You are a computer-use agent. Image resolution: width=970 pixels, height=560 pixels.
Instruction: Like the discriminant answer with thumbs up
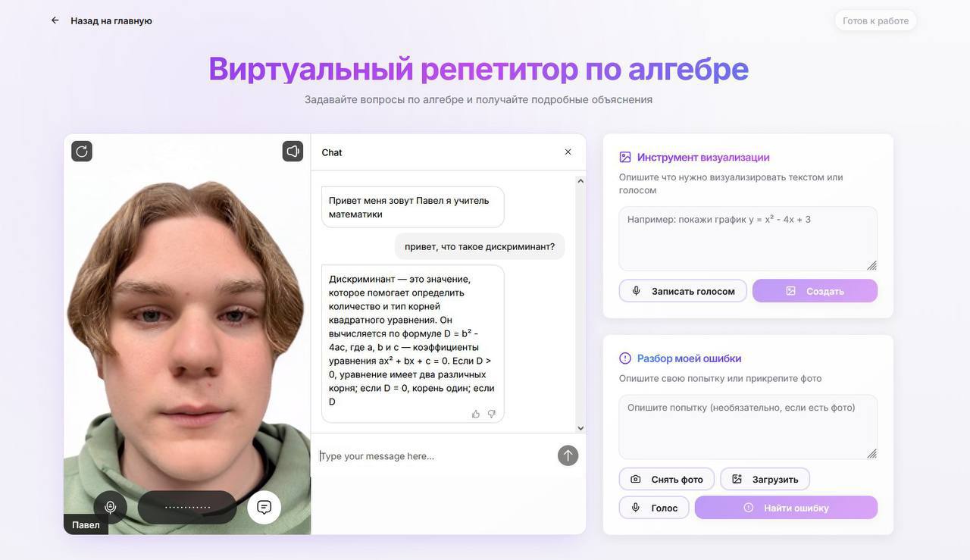point(476,414)
